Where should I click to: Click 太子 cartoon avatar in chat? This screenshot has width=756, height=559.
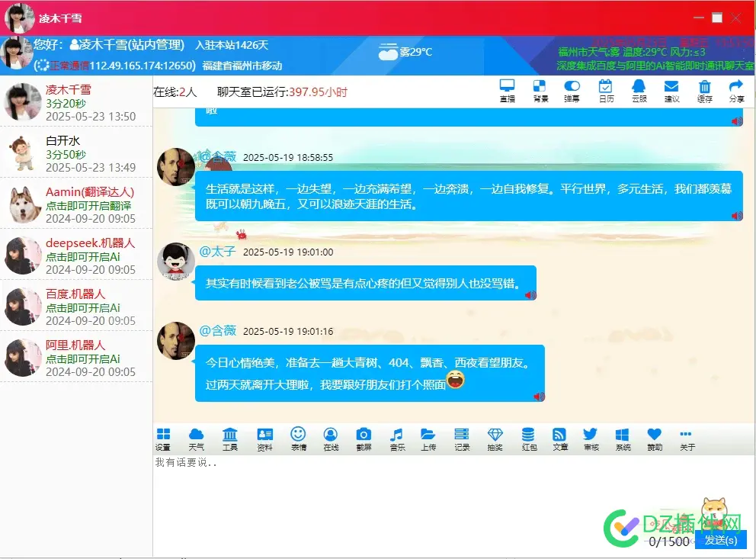tap(176, 262)
